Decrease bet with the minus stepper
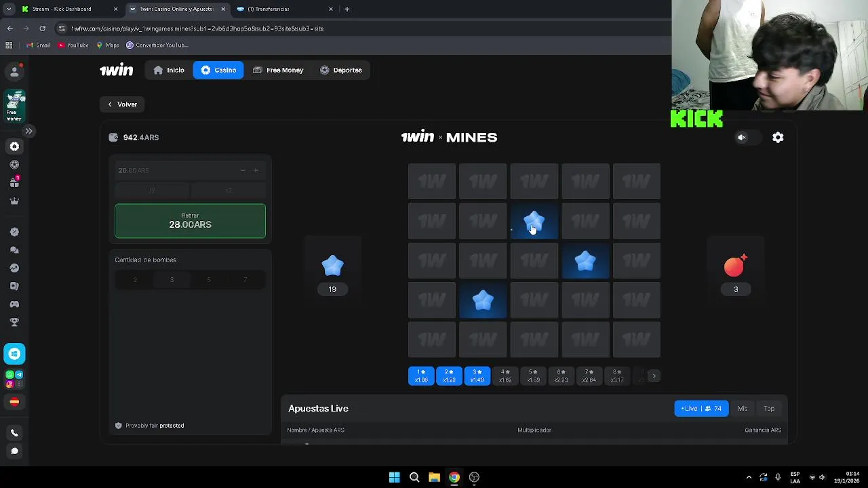 click(x=243, y=170)
